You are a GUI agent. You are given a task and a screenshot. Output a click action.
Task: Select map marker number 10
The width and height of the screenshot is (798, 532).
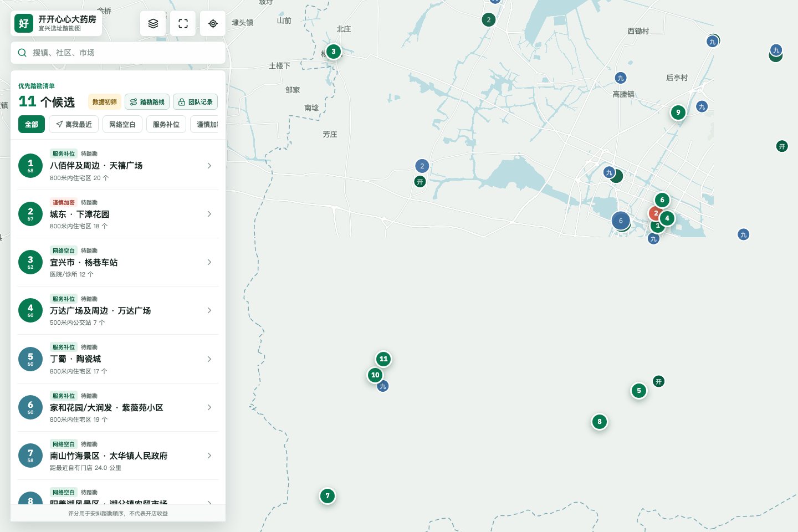375,375
